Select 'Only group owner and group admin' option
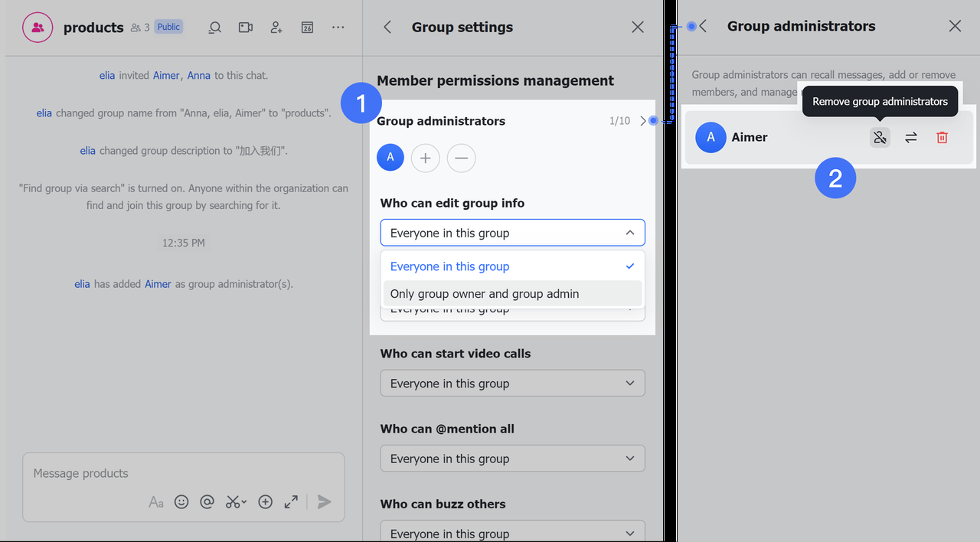Screen dimensions: 980x542 tap(512, 294)
